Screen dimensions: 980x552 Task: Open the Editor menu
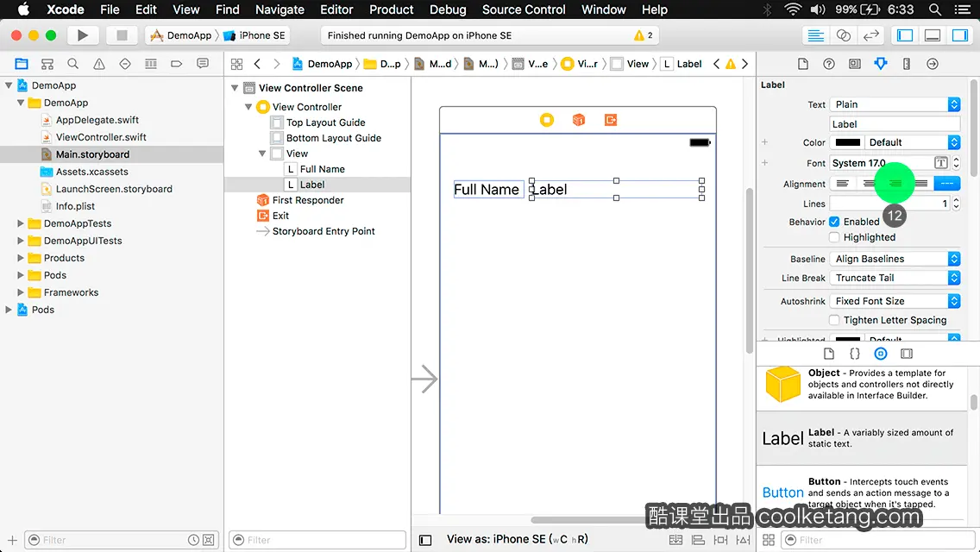point(336,9)
